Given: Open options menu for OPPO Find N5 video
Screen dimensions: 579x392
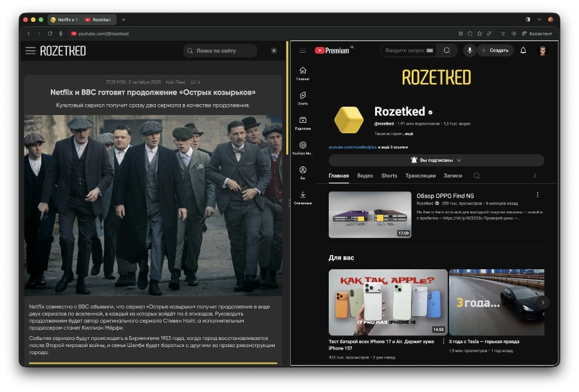Looking at the screenshot, I should click(x=538, y=195).
